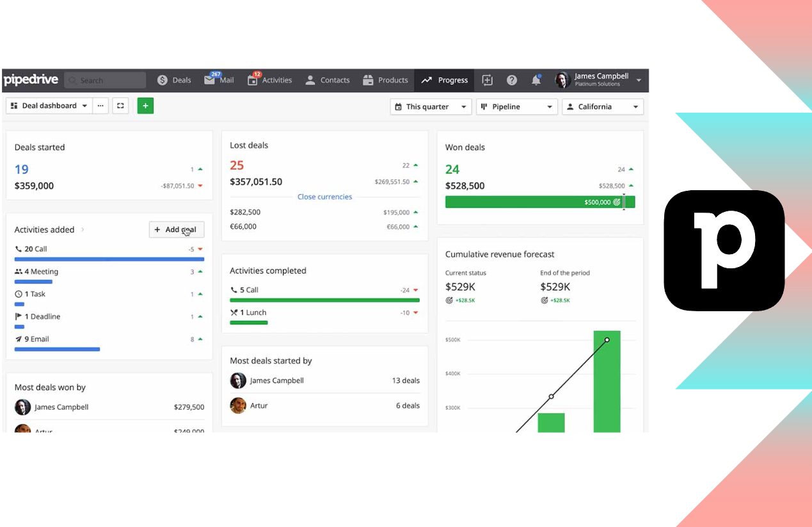Click the fullscreen icon next to Deal dashboard
This screenshot has height=527, width=812.
point(120,106)
